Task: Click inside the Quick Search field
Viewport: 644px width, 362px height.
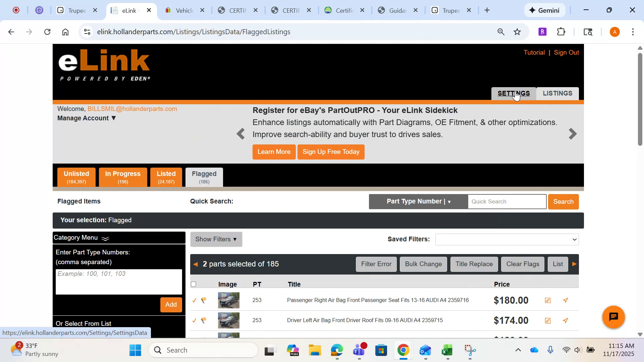Action: point(506,201)
